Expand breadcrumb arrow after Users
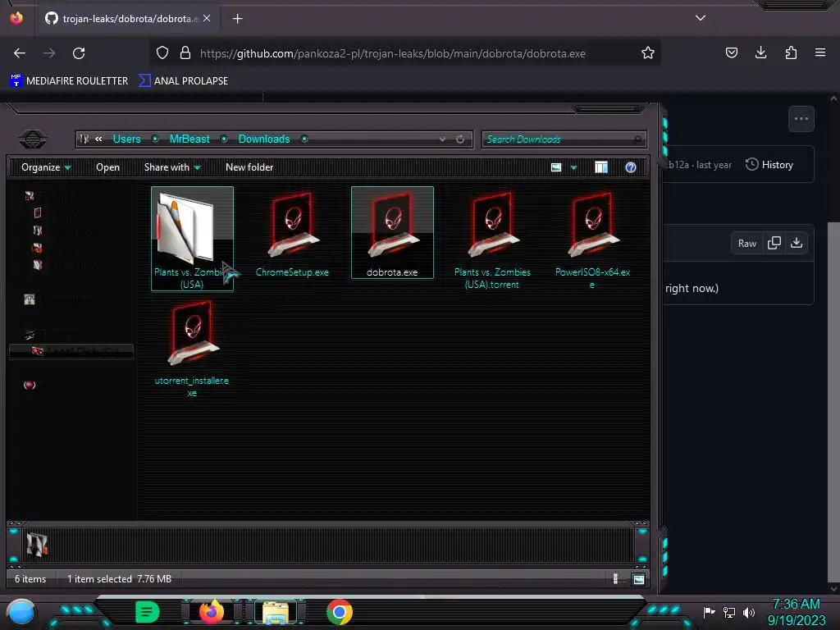 tap(155, 139)
